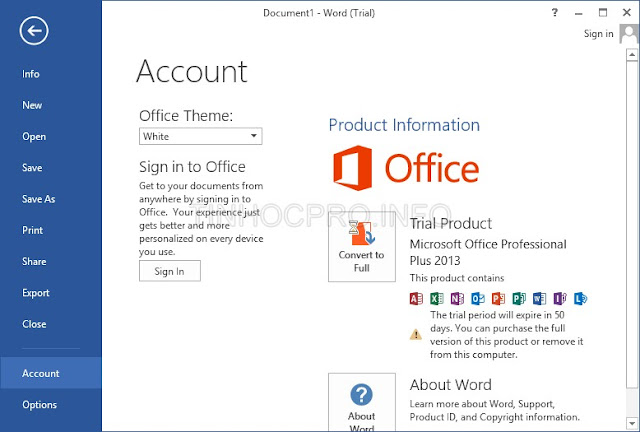Viewport: 640px width, 432px height.
Task: Select the Account sidebar item
Action: point(51,373)
